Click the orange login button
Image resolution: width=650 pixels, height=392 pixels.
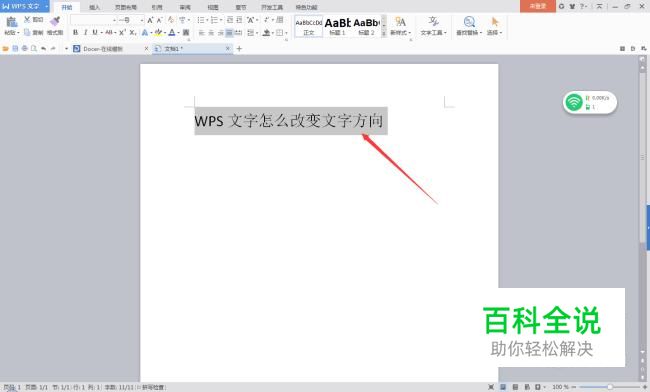tap(538, 6)
